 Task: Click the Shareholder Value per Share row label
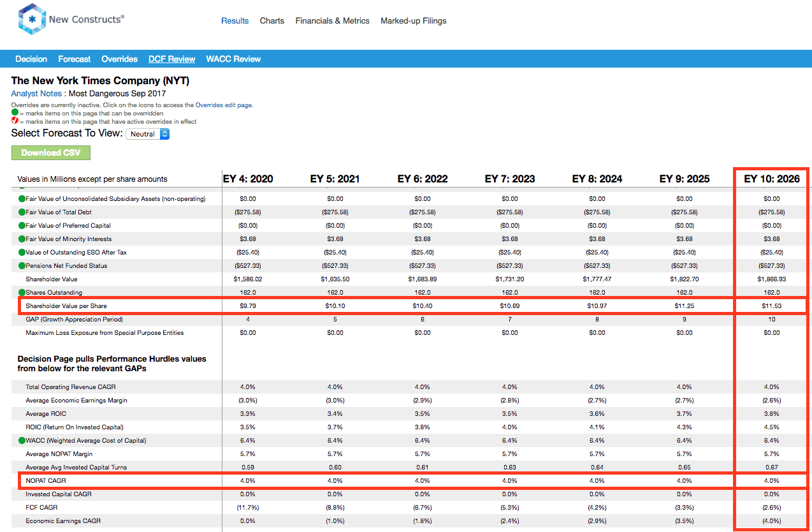(66, 306)
